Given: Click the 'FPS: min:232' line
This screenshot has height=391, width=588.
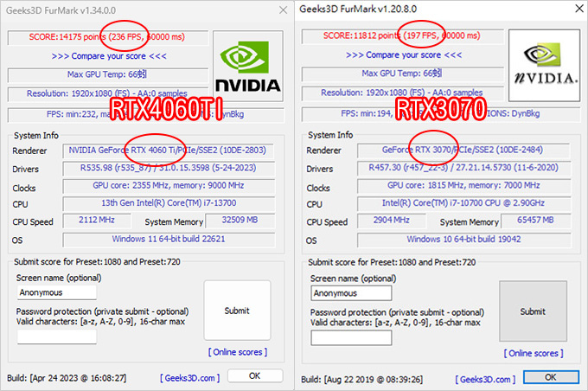Looking at the screenshot, I should coord(146,114).
